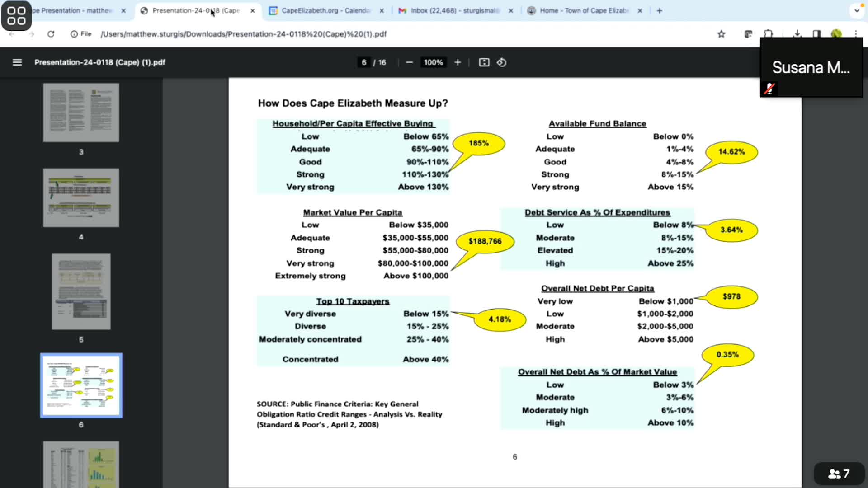The image size is (868, 488).
Task: Close the Gmail Inbox tab
Action: click(x=511, y=10)
